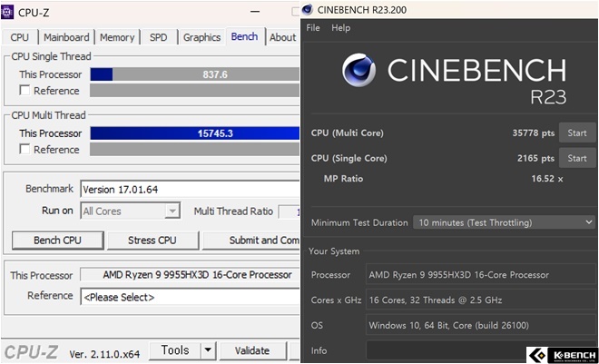Click the Single Thread Reference empty bar
Image resolution: width=599 pixels, height=364 pixels.
(x=195, y=91)
